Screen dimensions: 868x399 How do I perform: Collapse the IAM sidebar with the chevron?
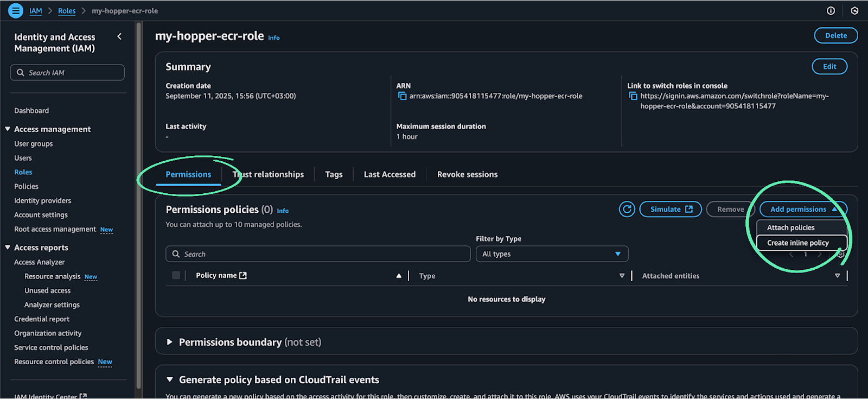coord(119,36)
